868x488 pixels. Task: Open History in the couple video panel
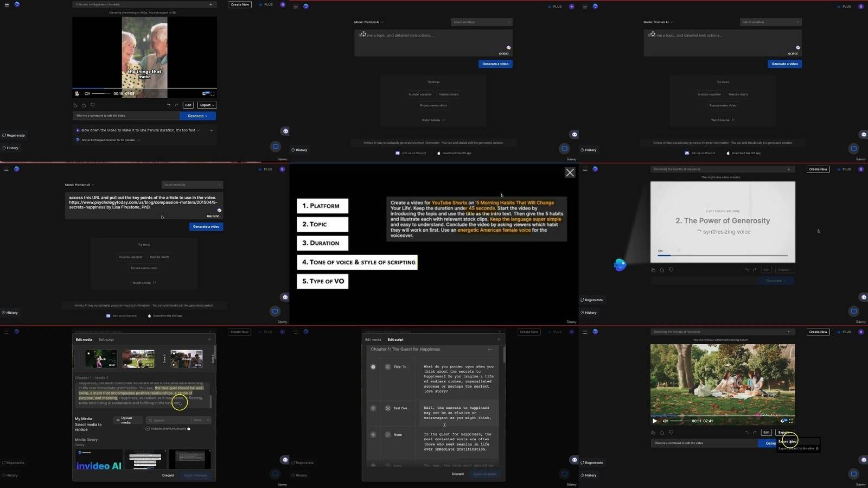pos(10,148)
